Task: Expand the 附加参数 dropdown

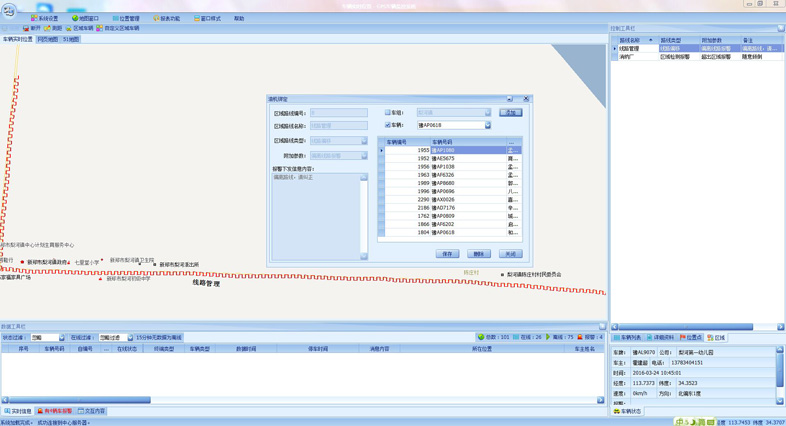Action: click(x=364, y=156)
